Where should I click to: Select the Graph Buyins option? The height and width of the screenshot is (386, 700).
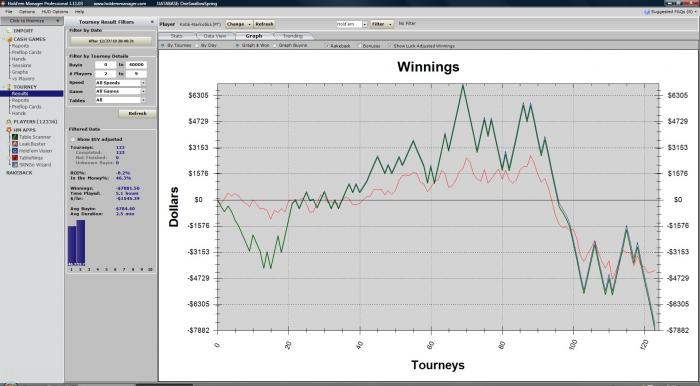(275, 46)
